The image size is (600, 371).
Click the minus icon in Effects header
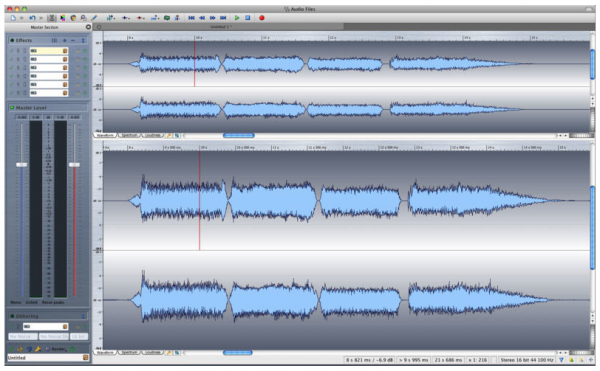click(73, 40)
